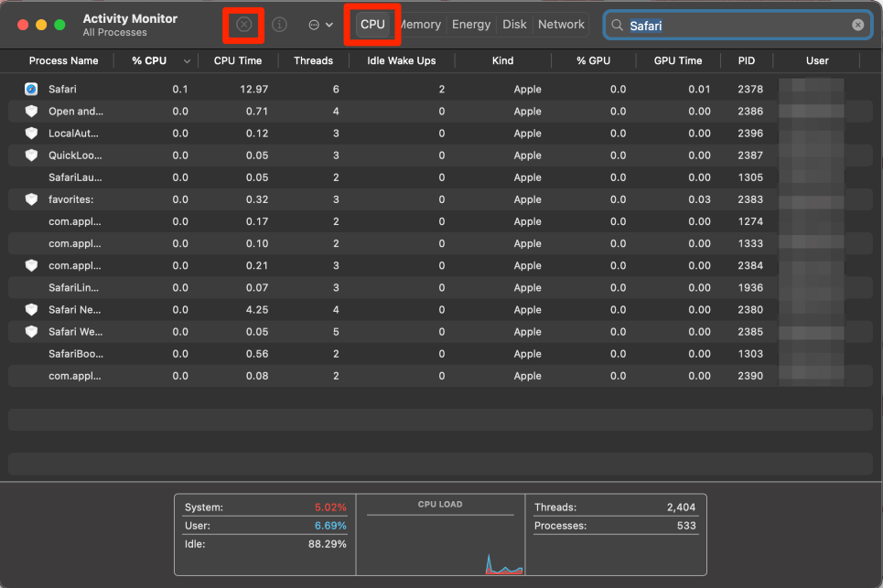This screenshot has height=588, width=883.
Task: Click the magnifying glass search icon
Action: (619, 26)
